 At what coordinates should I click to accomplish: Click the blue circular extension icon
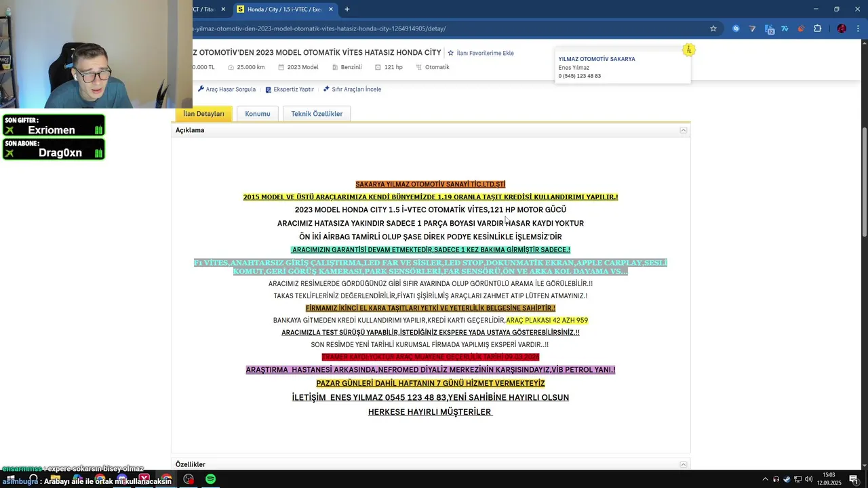[736, 28]
